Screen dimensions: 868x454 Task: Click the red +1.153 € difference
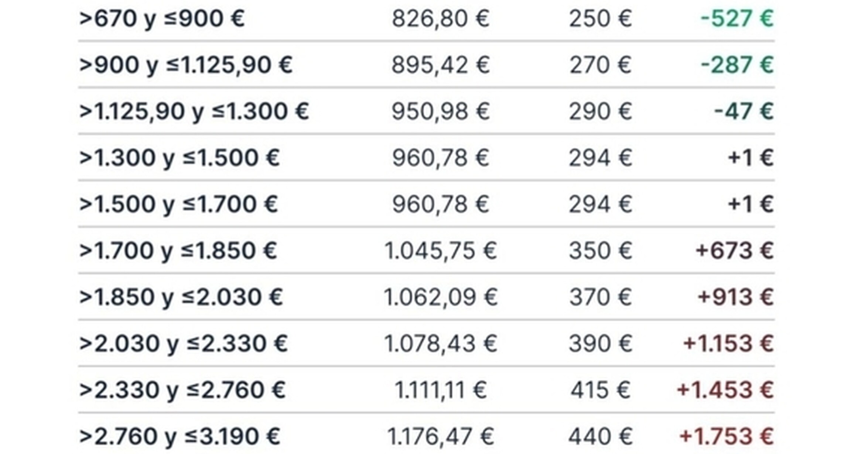[728, 344]
